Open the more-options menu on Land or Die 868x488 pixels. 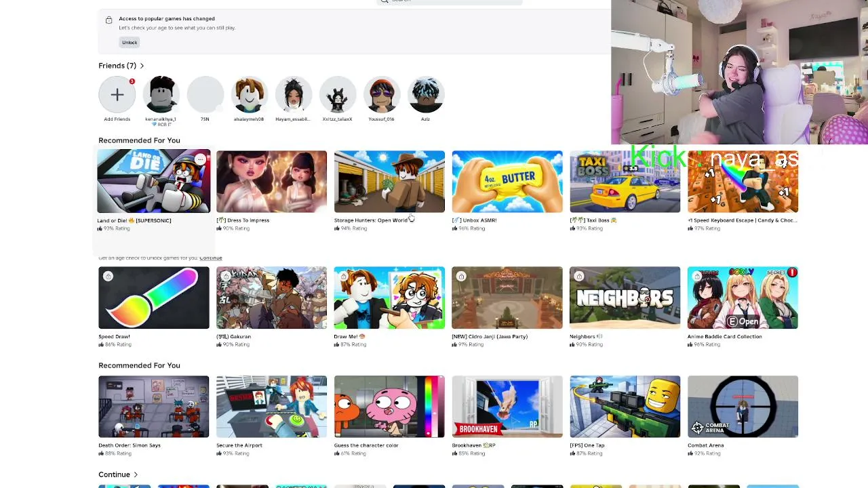200,160
